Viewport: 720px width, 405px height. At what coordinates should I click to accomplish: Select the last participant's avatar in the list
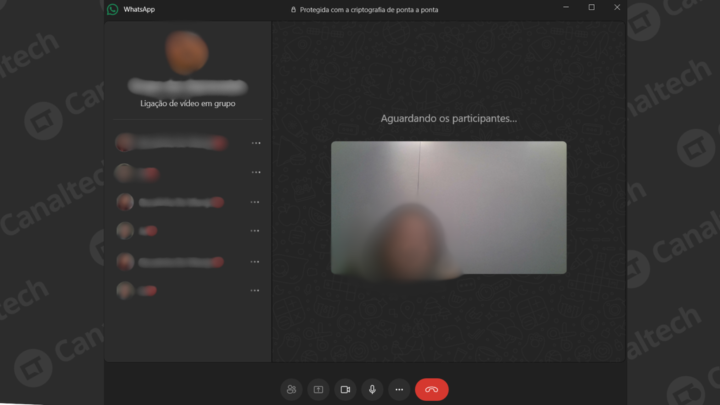pyautogui.click(x=125, y=291)
